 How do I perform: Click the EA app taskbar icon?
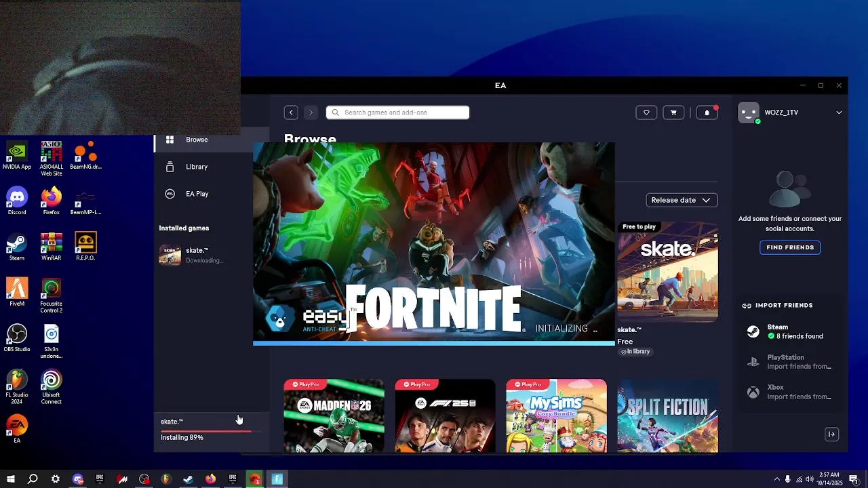255,479
